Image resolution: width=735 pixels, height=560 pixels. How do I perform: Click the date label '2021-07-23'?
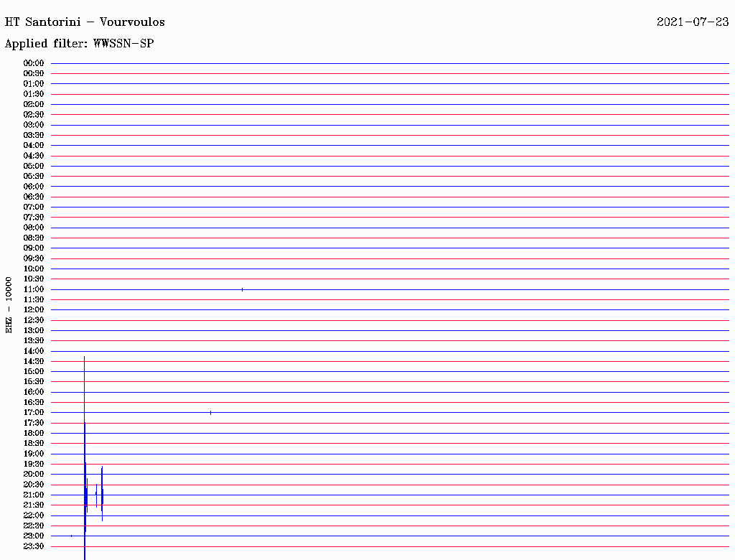tap(693, 22)
